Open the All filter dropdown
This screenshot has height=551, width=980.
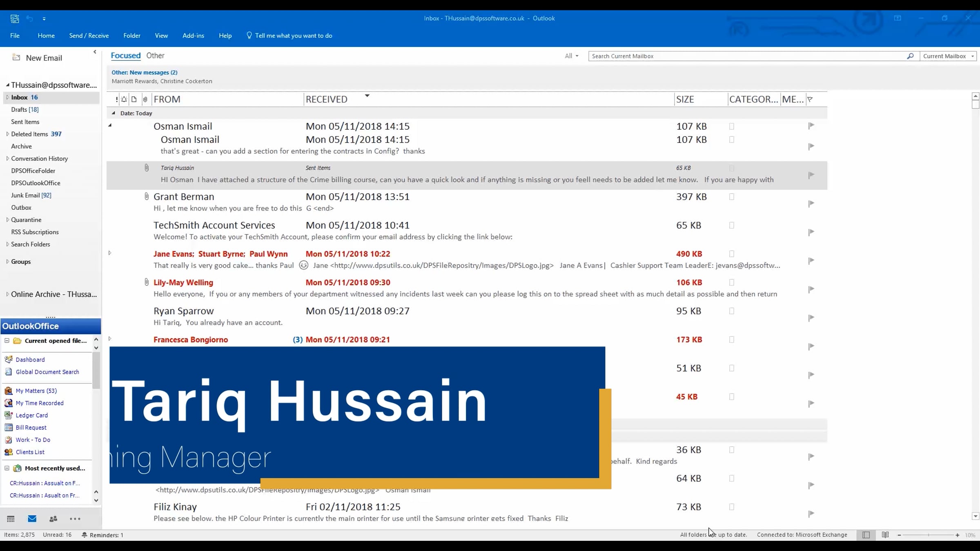571,56
